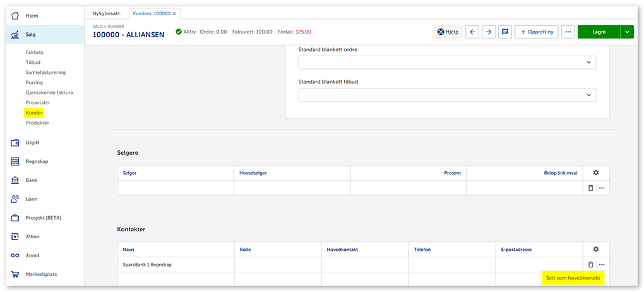Open the Hjelp button

coord(448,32)
